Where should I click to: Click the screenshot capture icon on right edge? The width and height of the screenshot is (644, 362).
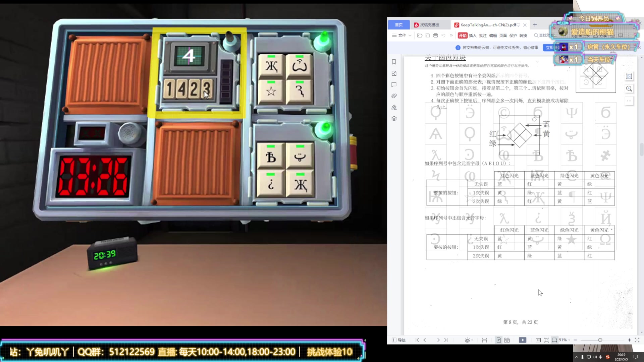click(629, 76)
